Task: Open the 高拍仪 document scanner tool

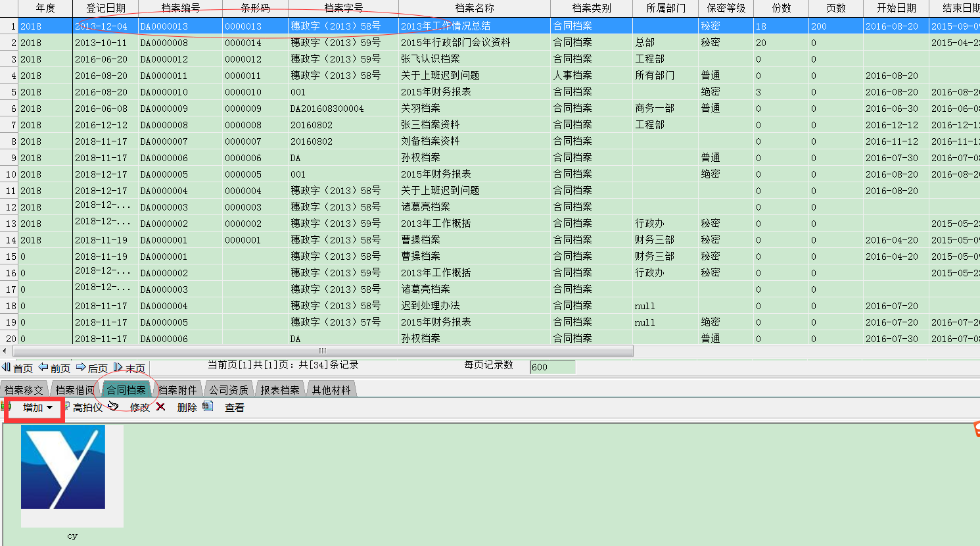Action: (x=83, y=408)
